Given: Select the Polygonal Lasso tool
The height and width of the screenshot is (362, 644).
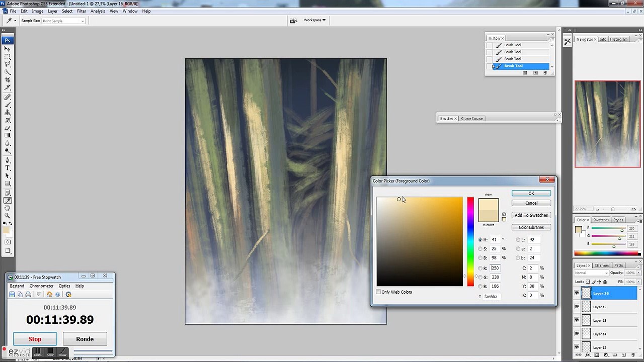Looking at the screenshot, I should pyautogui.click(x=8, y=64).
